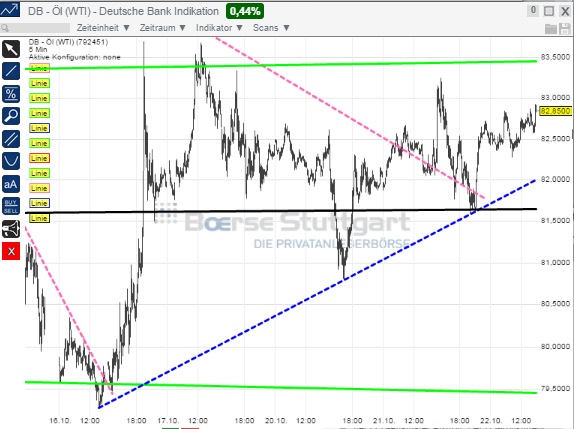574x429 pixels.
Task: Click the floppy disk save icon
Action: pyautogui.click(x=565, y=29)
